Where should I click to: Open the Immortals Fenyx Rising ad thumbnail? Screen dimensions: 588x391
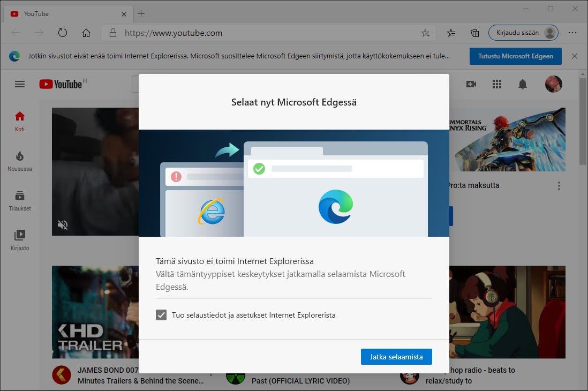(507, 140)
